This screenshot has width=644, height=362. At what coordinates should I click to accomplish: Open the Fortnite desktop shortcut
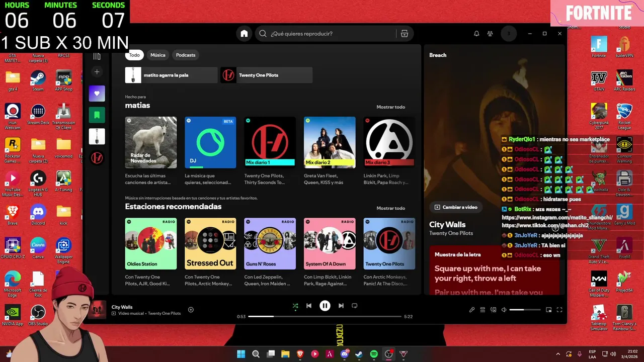pos(599,47)
